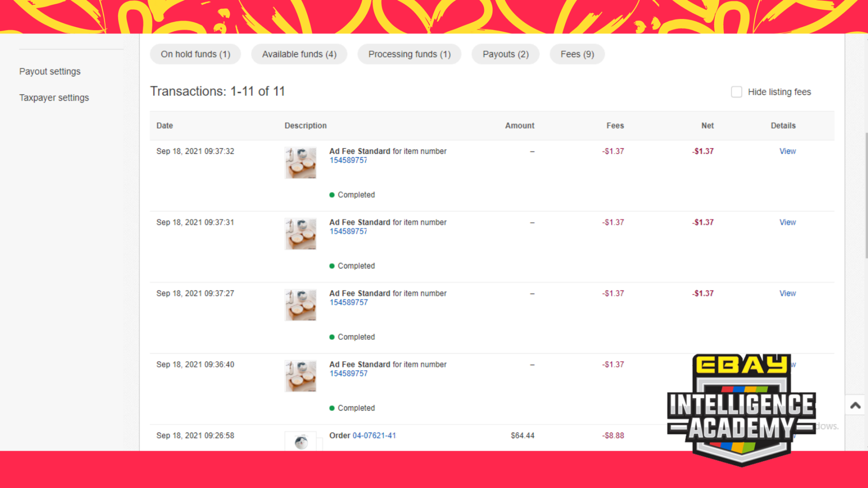
Task: View details of 09:37:27 transaction
Action: coord(787,293)
